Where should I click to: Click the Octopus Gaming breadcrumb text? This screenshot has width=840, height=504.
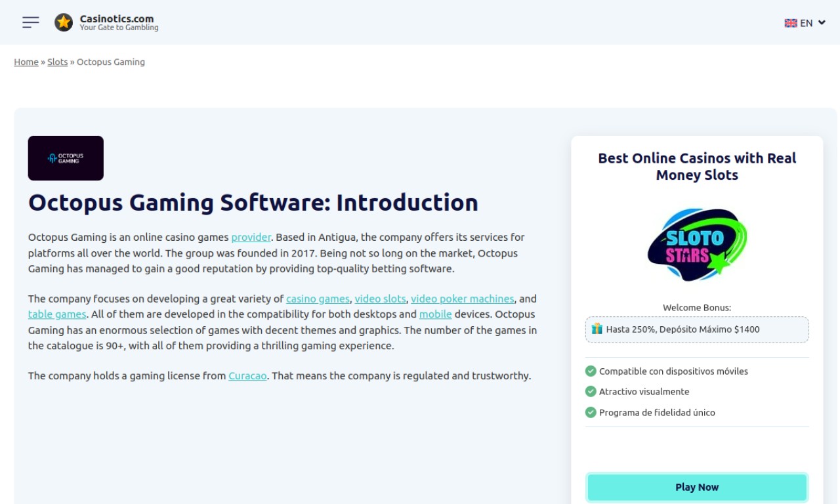pyautogui.click(x=111, y=62)
